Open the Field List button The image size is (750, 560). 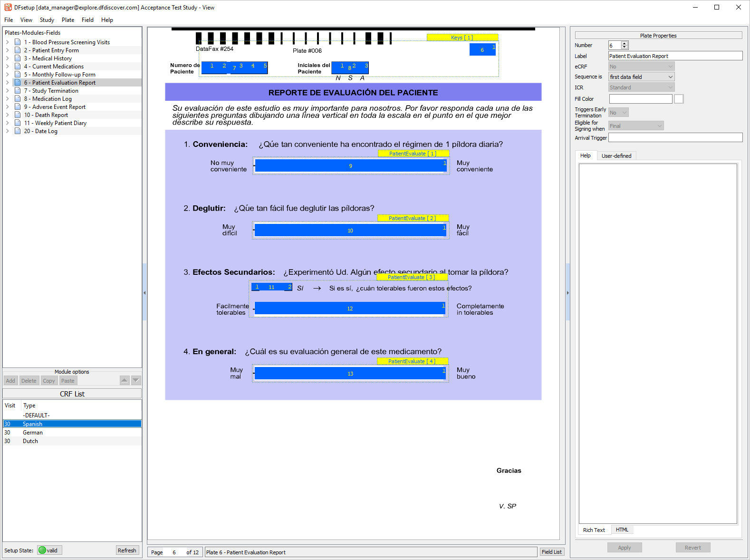(551, 552)
